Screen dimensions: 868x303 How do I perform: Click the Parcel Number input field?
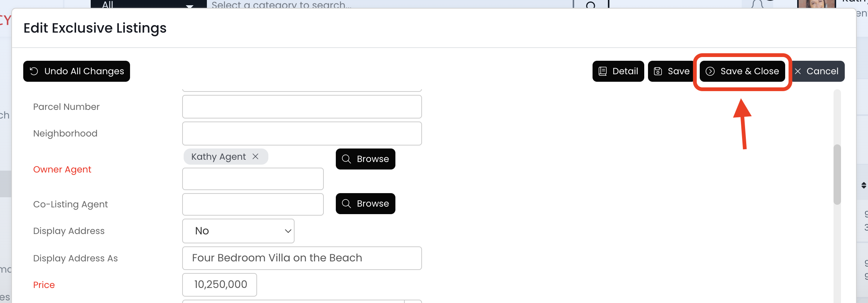point(302,107)
